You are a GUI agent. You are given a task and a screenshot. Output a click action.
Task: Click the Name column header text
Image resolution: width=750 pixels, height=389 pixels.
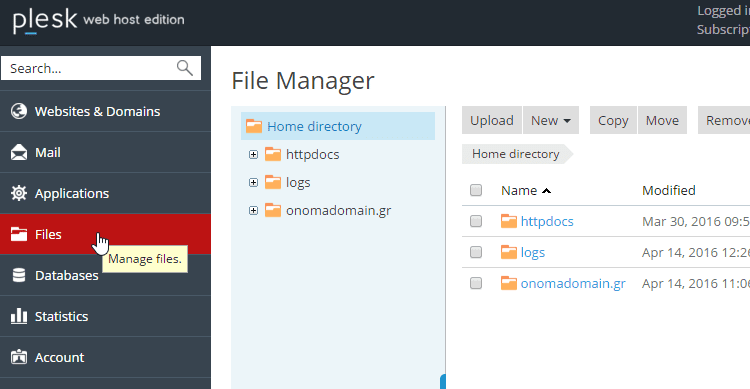click(x=519, y=190)
